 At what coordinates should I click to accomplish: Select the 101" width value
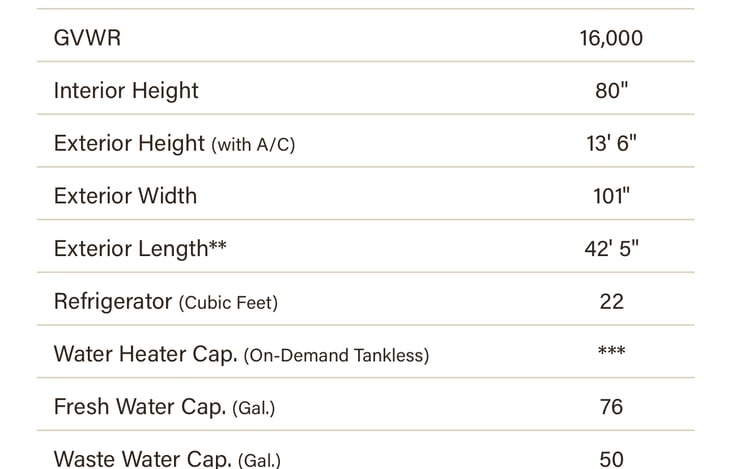[x=611, y=196]
